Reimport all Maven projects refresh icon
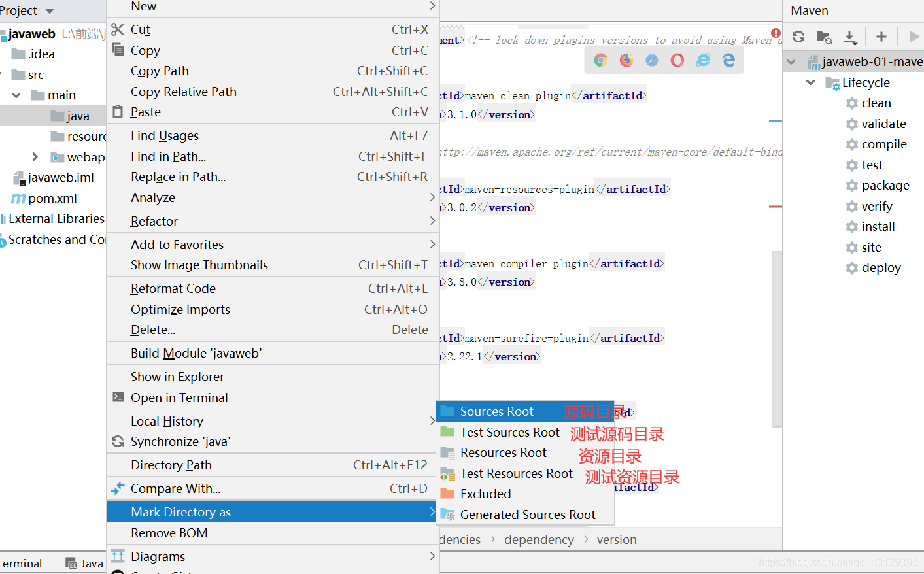 pyautogui.click(x=798, y=37)
